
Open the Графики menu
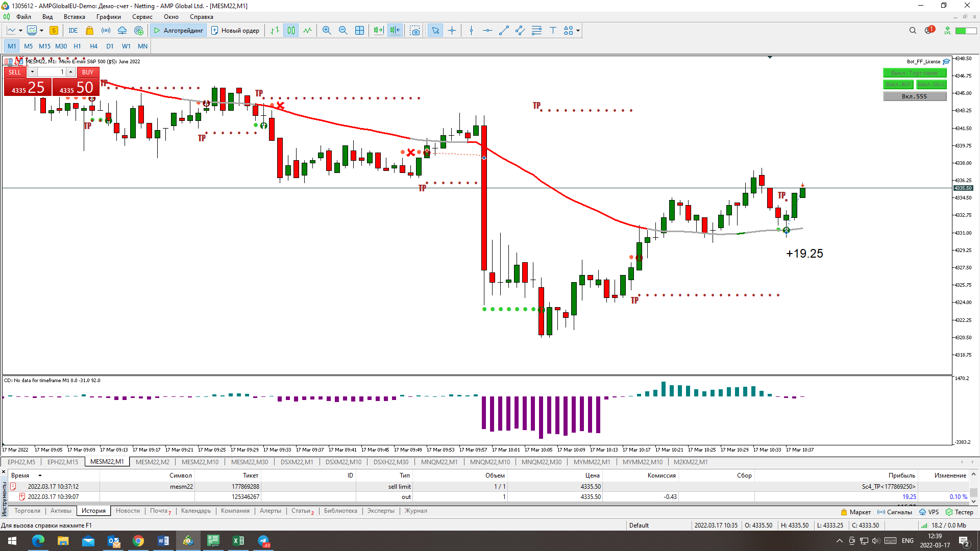[108, 17]
